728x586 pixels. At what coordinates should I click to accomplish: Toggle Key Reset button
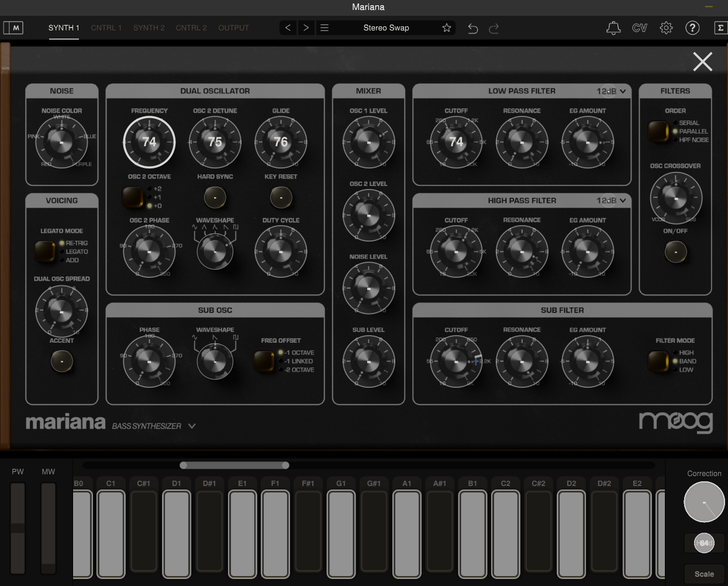[x=281, y=198]
